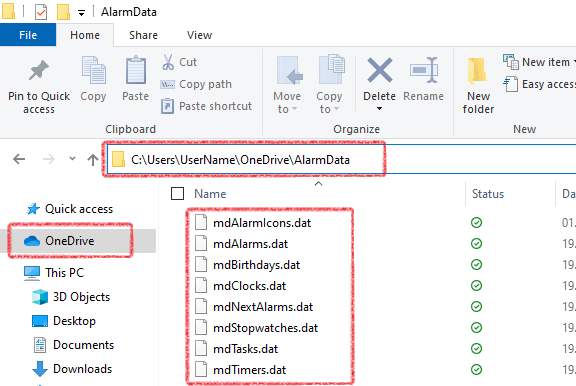Click the 3D Objects label

click(81, 297)
